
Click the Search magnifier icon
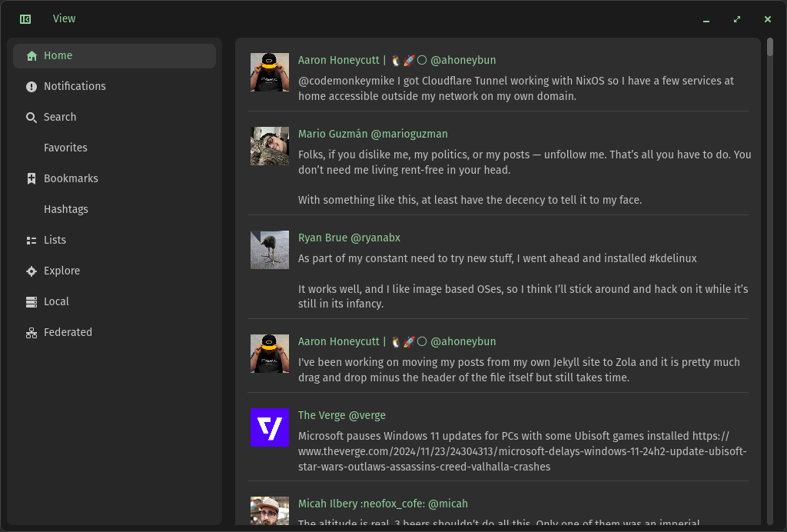pyautogui.click(x=32, y=118)
